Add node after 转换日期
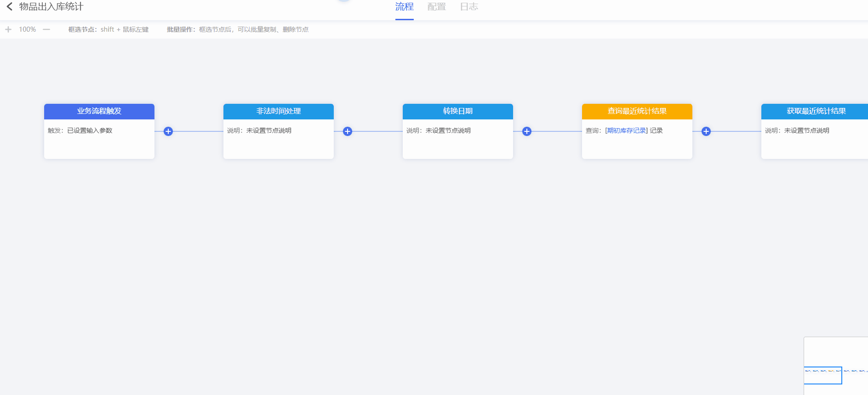Screen dimensions: 868x395 [527, 131]
